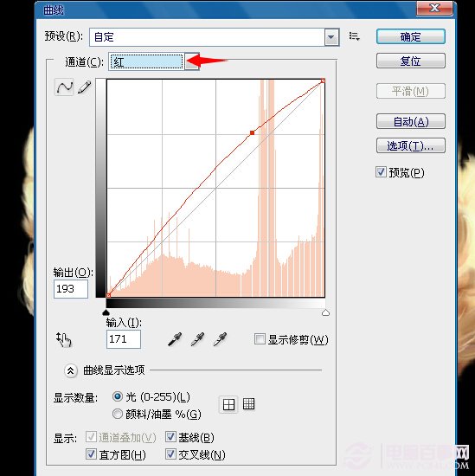Click the white point input slider

(325, 312)
